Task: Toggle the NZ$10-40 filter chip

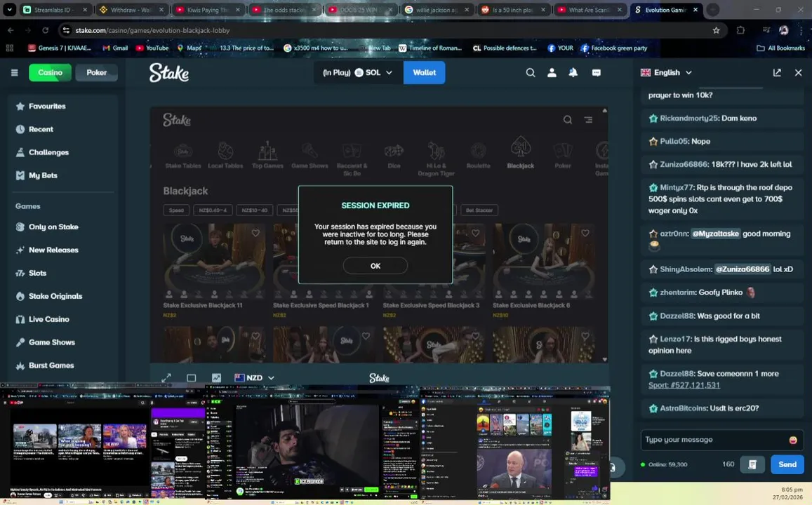Action: pyautogui.click(x=254, y=210)
